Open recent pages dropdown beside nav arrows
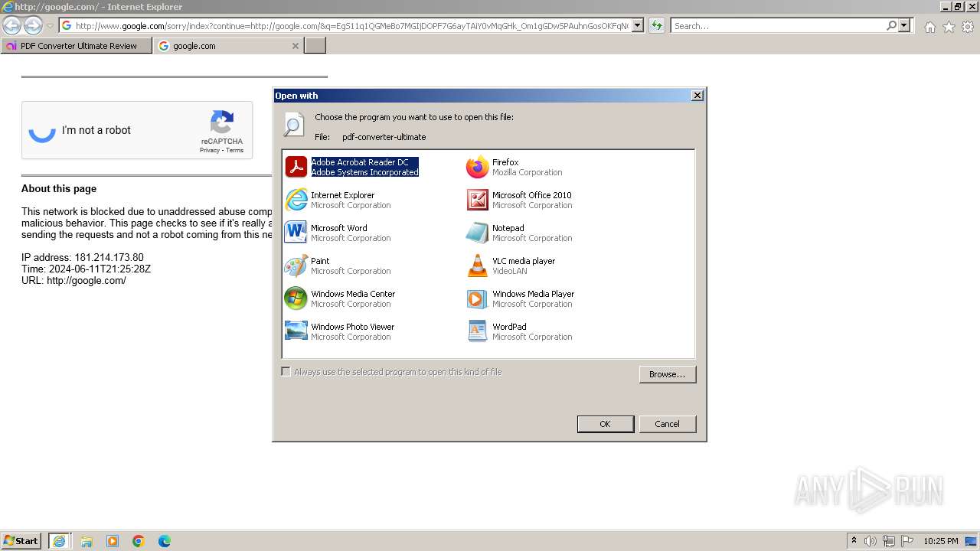 [50, 26]
